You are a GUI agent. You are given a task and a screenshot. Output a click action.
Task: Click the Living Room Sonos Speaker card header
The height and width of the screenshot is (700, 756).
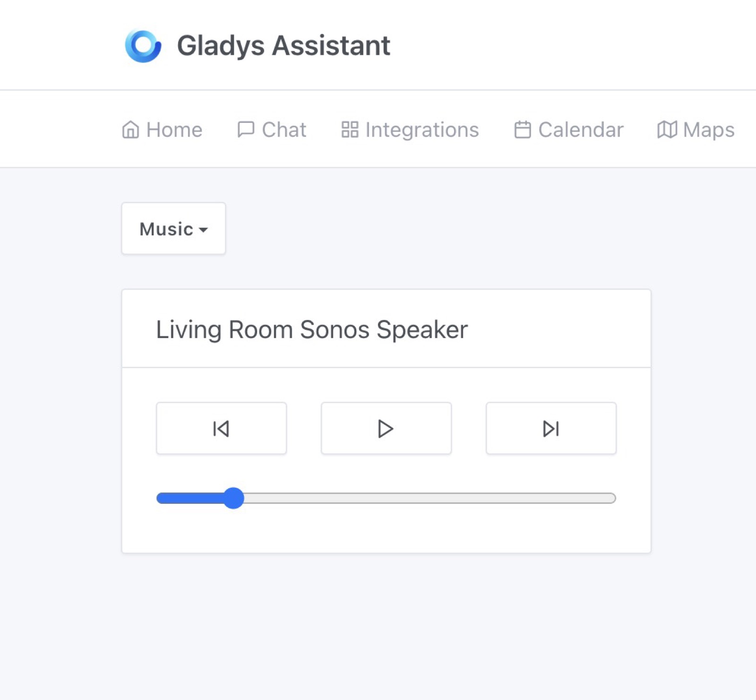click(x=311, y=329)
